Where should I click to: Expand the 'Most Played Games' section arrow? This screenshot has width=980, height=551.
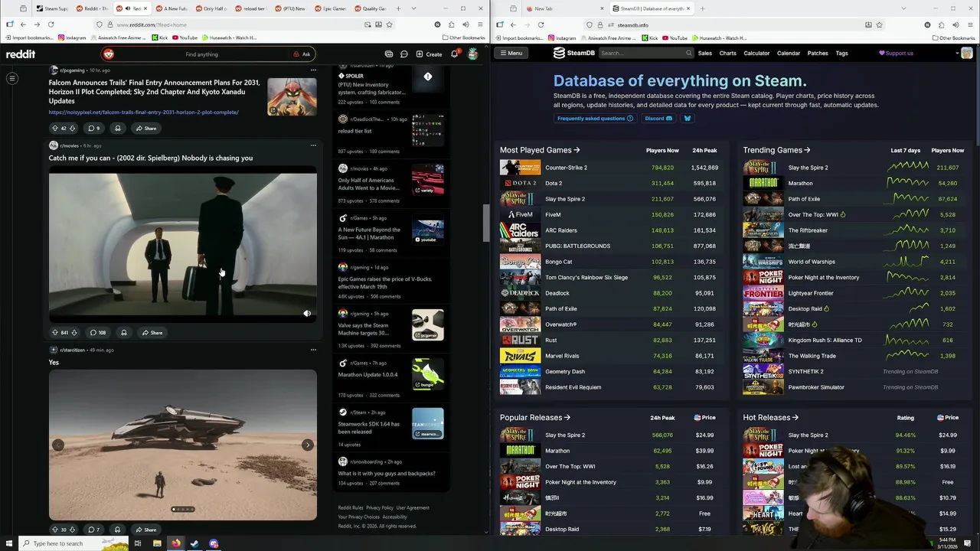point(577,150)
